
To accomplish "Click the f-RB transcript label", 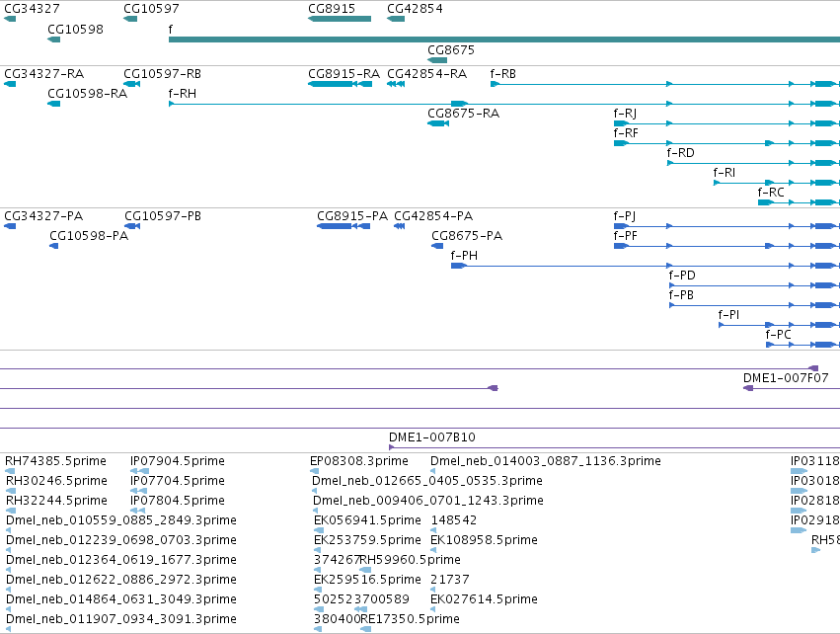I will (503, 73).
